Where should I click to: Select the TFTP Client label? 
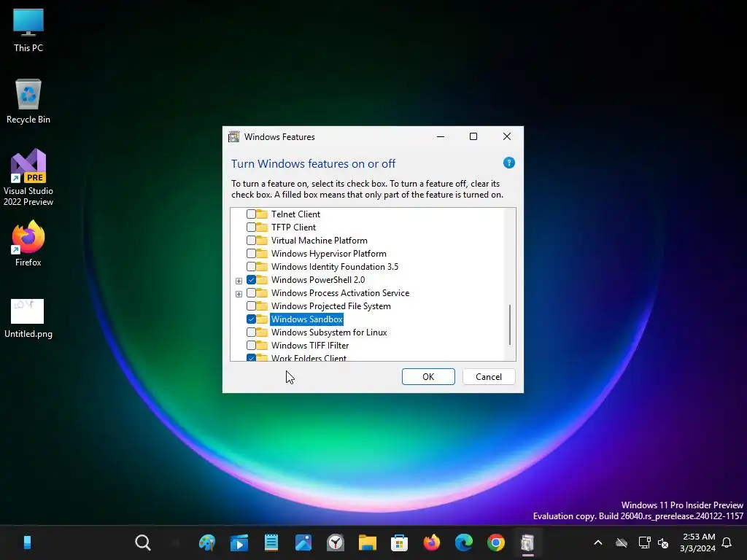(x=293, y=227)
